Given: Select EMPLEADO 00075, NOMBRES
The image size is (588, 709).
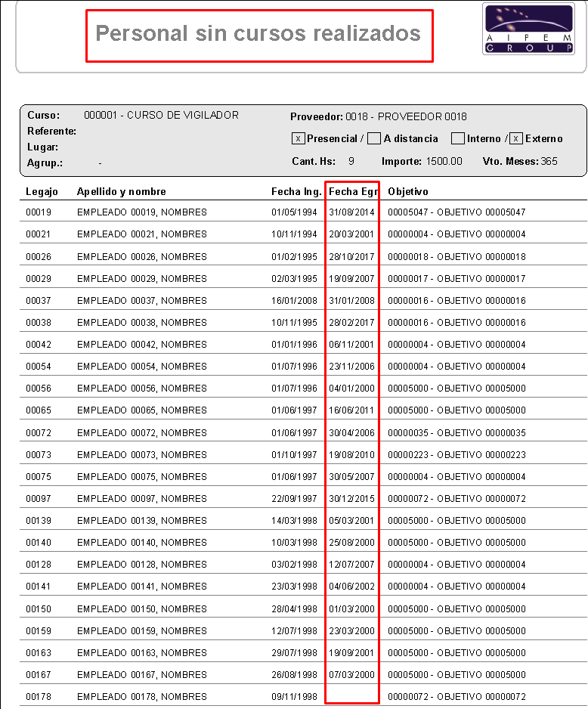Looking at the screenshot, I should [x=142, y=477].
